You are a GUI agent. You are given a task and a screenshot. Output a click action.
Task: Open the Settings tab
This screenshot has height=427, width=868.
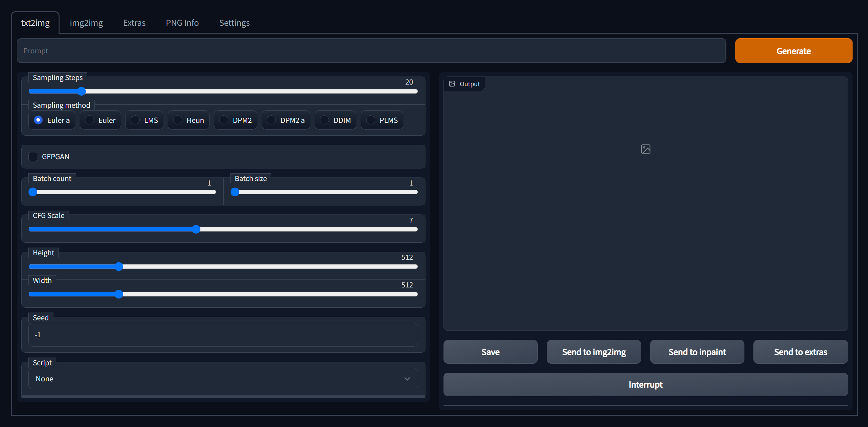pyautogui.click(x=234, y=23)
